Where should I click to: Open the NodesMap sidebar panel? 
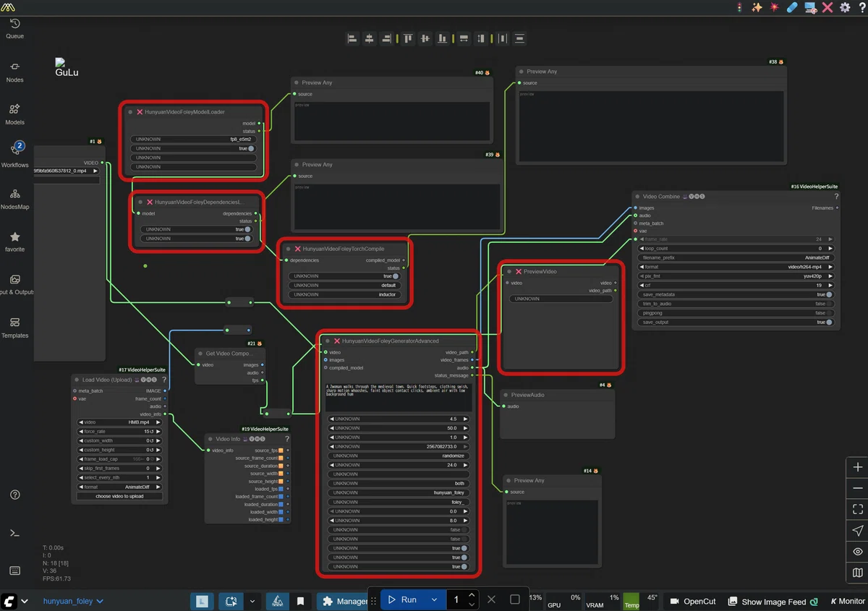(x=14, y=199)
